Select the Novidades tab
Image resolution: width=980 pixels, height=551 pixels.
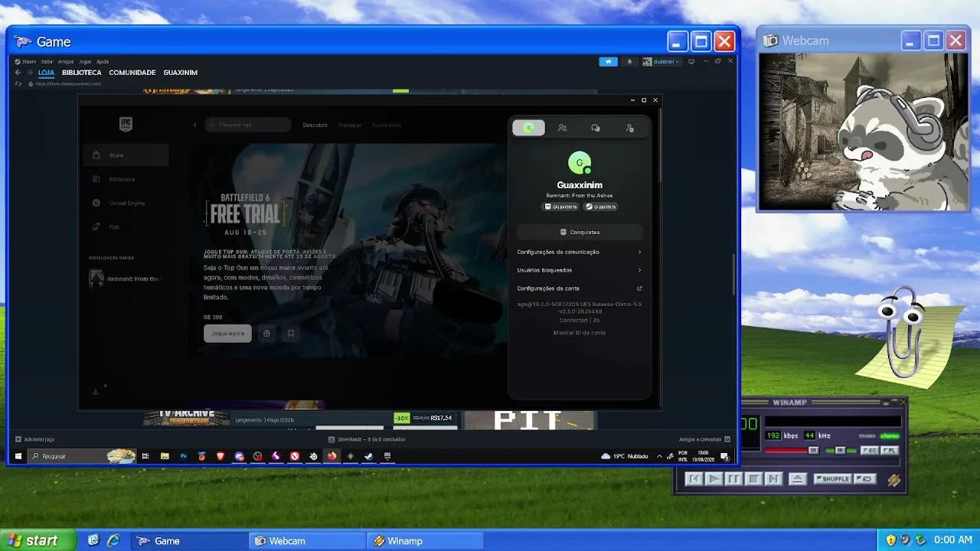[387, 125]
